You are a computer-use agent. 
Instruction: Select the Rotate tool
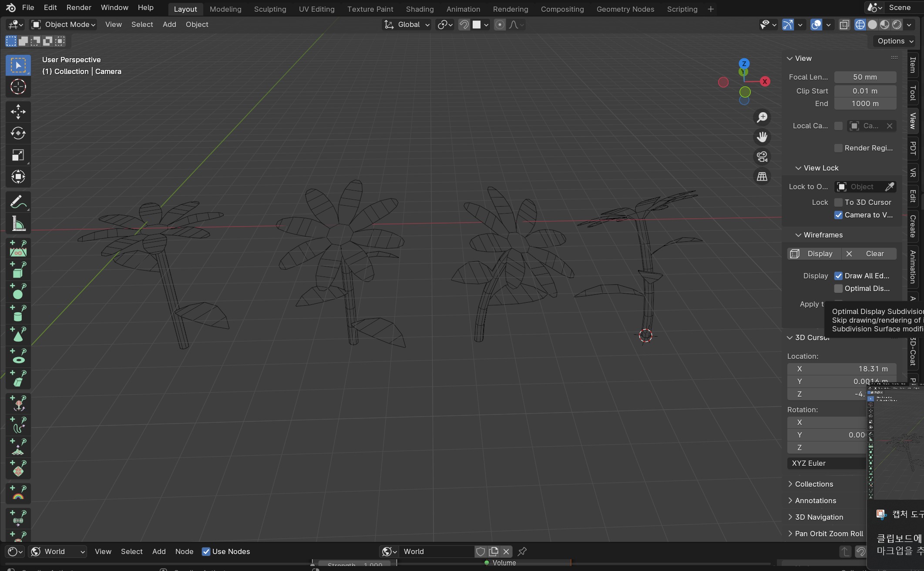pyautogui.click(x=18, y=134)
